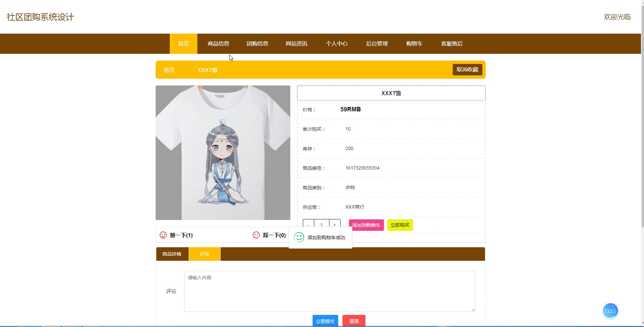
Task: Open 个人中心 navigation item
Action: pyautogui.click(x=336, y=44)
